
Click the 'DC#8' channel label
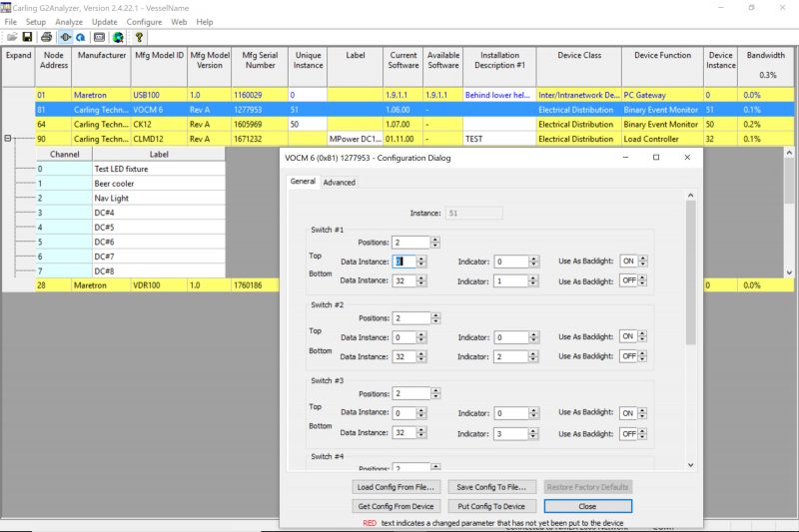104,271
